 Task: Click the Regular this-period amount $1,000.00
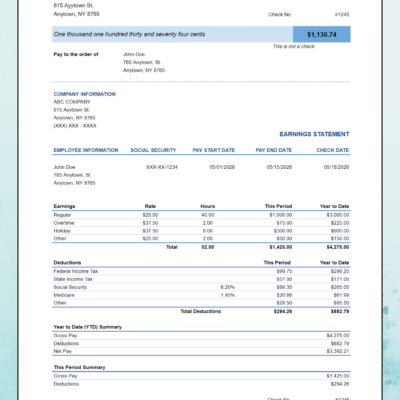pyautogui.click(x=281, y=215)
